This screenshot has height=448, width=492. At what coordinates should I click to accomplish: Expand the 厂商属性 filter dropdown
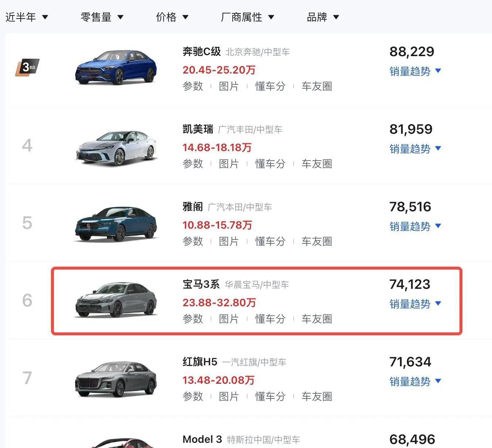click(247, 17)
